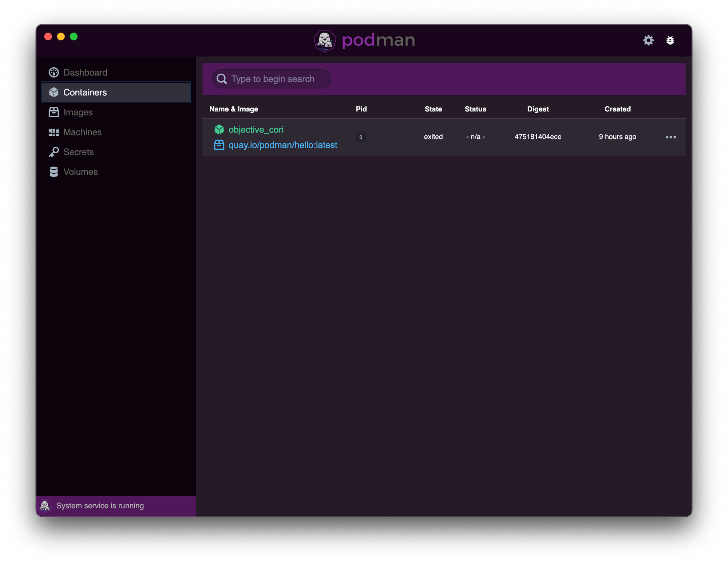Viewport: 728px width, 564px height.
Task: Click the digest 475181404ece
Action: (538, 137)
